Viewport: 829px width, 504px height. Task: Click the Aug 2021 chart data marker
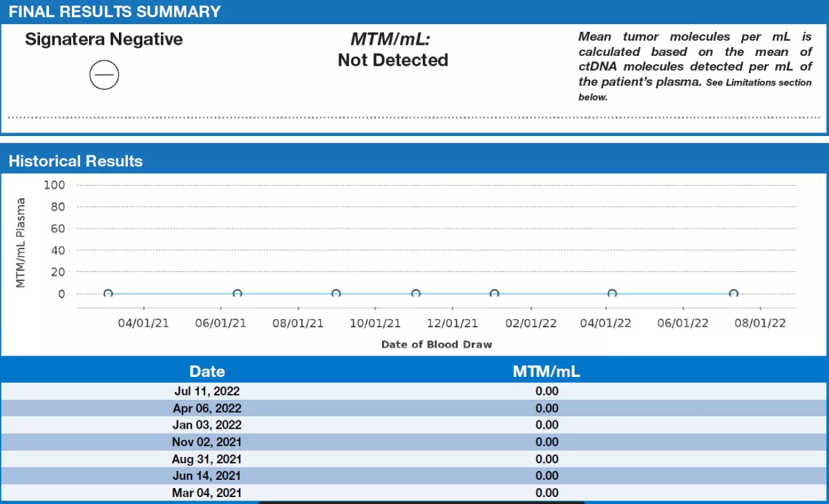click(x=336, y=293)
